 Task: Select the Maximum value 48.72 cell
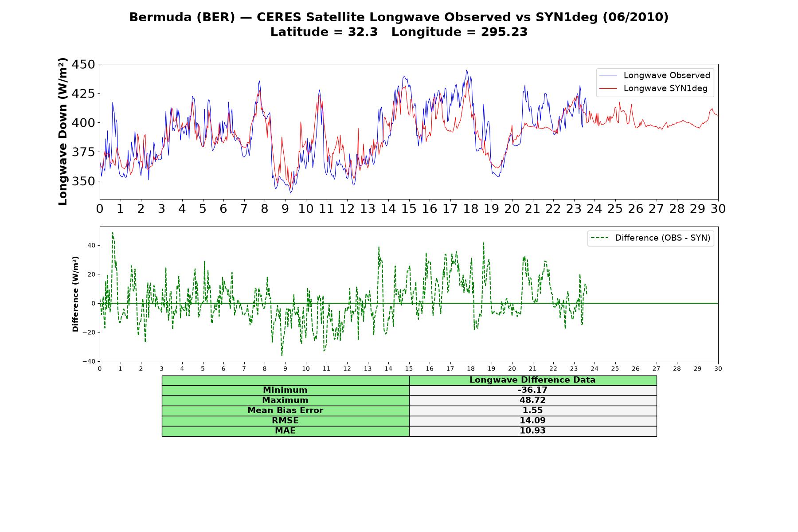tap(532, 400)
